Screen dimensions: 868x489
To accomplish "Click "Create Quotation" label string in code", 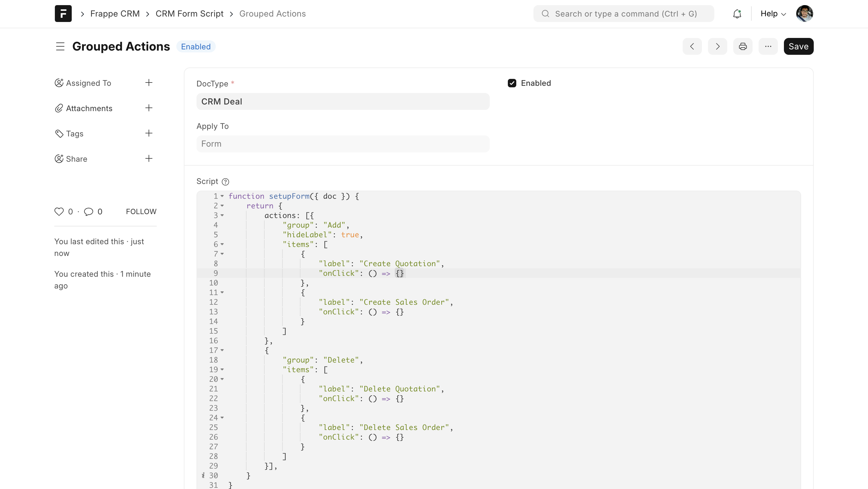I will (400, 263).
